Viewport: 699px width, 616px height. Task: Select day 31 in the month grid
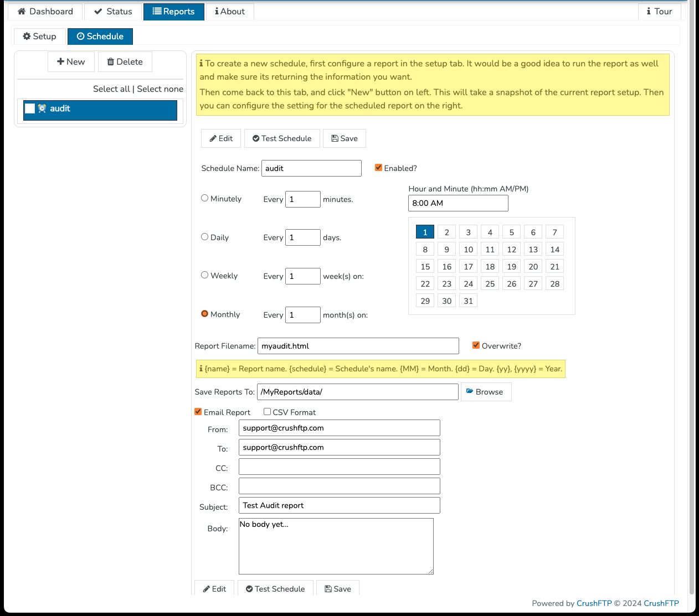(x=468, y=301)
